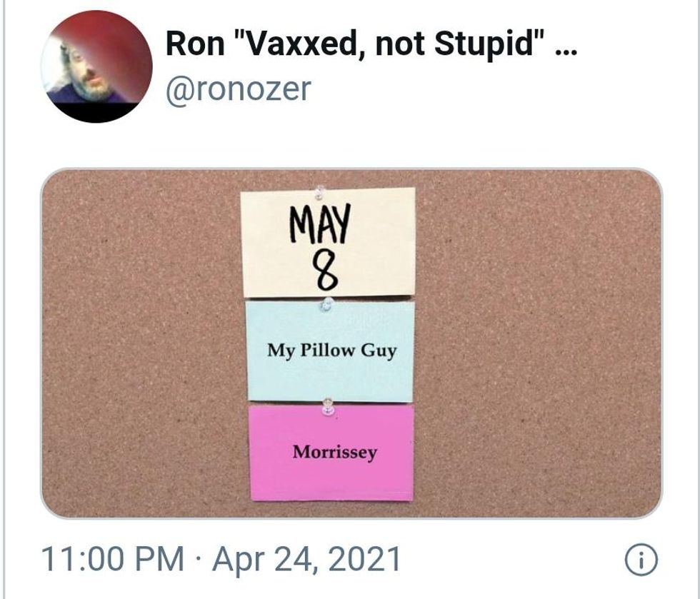Select the "Morrissey" text on pink card

(334, 452)
